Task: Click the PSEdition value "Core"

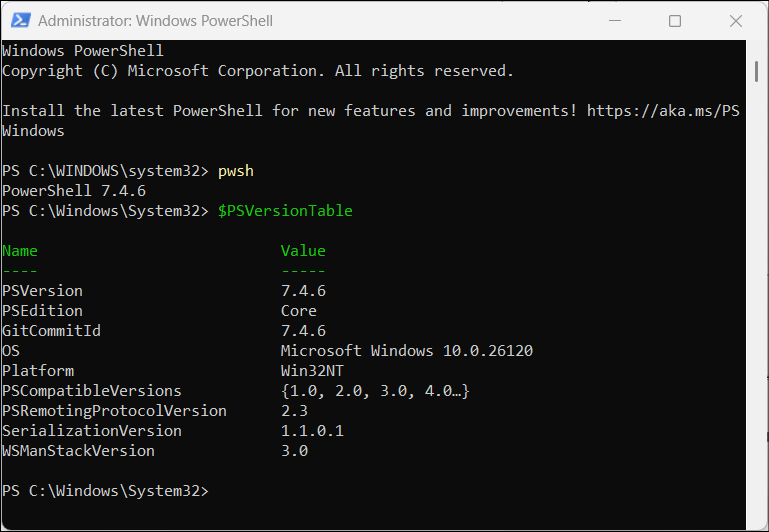Action: (299, 311)
